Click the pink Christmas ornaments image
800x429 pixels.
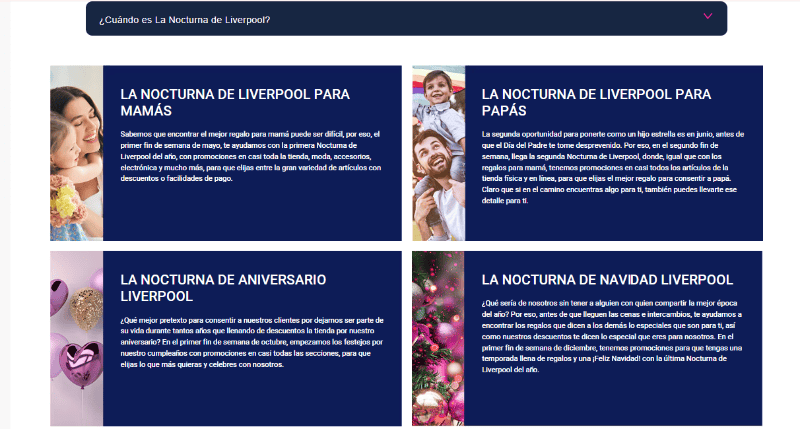click(x=438, y=338)
